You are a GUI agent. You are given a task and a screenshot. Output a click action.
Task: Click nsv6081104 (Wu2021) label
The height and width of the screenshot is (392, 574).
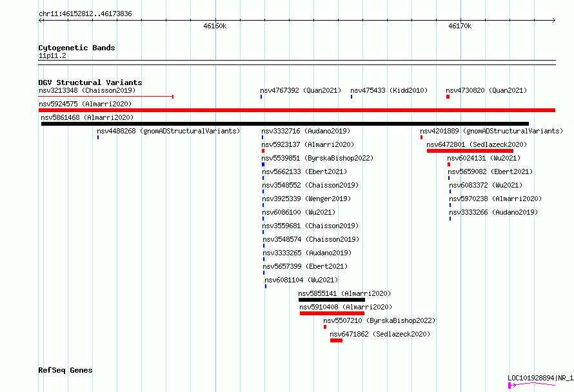coord(301,280)
